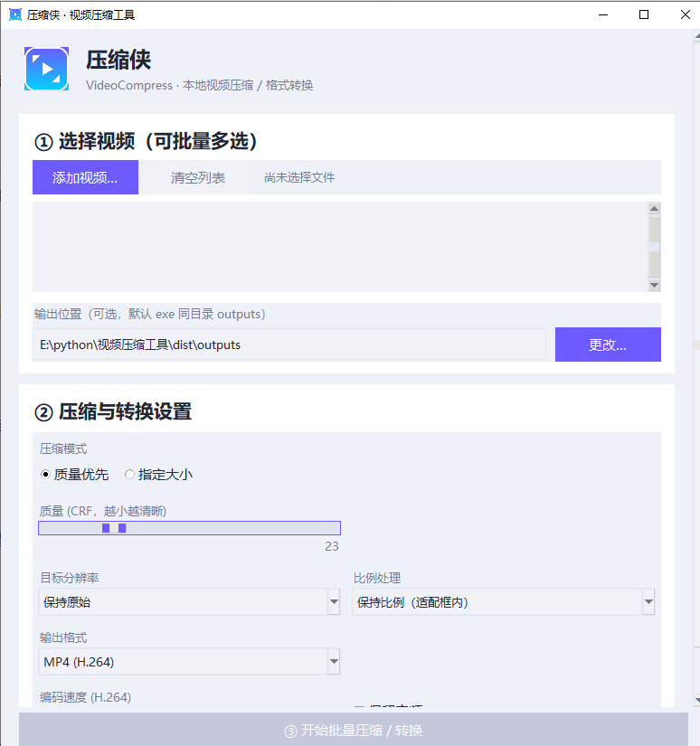
Task: Click the 压缩侠 app logo icon
Action: point(47,69)
